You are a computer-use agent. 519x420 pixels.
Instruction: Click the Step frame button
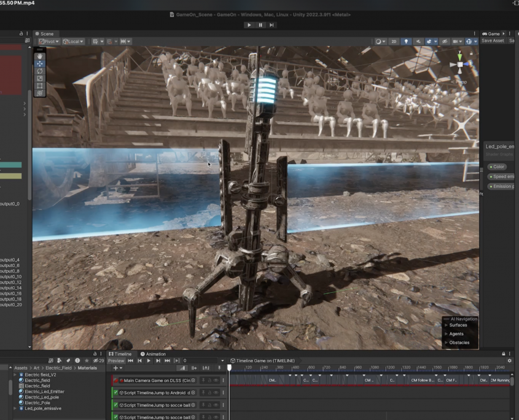pyautogui.click(x=271, y=25)
